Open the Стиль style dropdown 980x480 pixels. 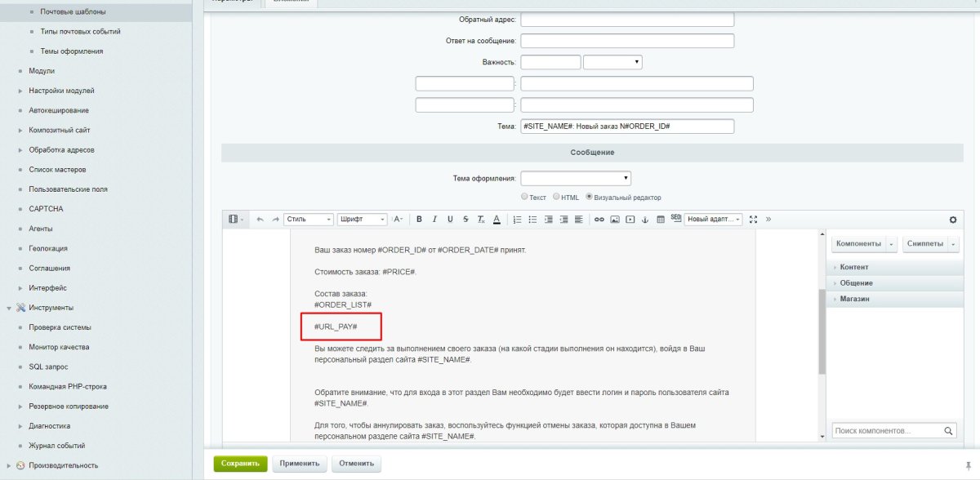coord(309,219)
